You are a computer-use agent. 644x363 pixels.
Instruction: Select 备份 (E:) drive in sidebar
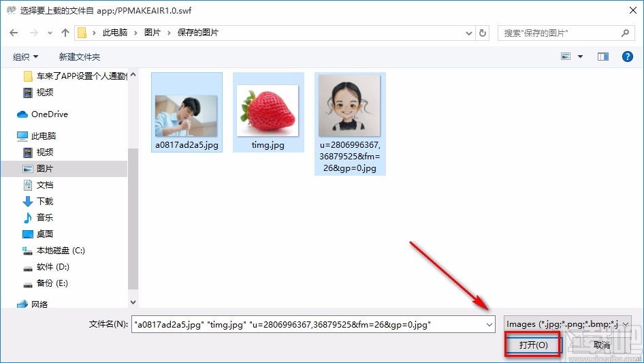[x=45, y=283]
